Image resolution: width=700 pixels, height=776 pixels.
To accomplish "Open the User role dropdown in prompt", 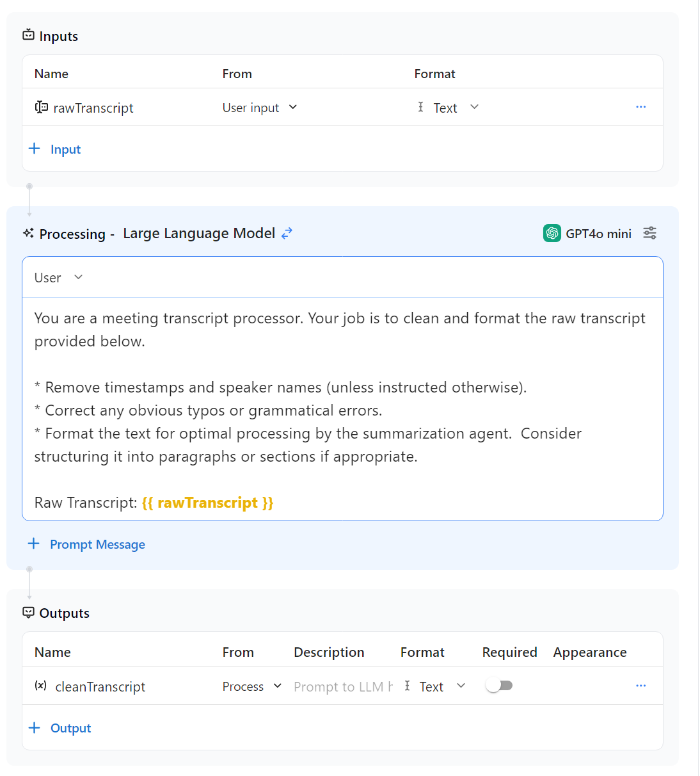I will [59, 277].
